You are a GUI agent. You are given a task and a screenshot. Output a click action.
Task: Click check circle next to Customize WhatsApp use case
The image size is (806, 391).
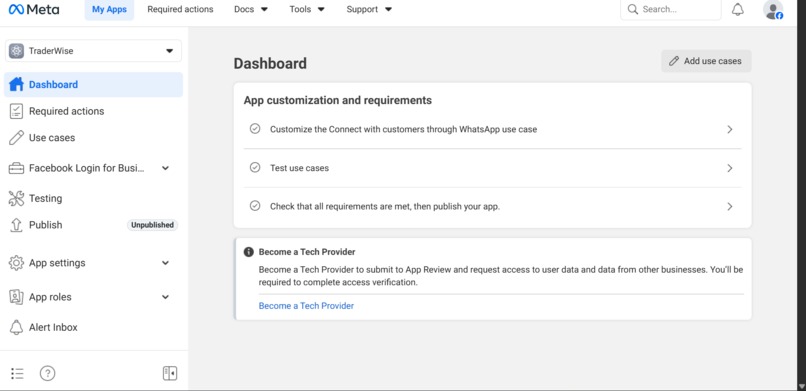[x=255, y=129]
